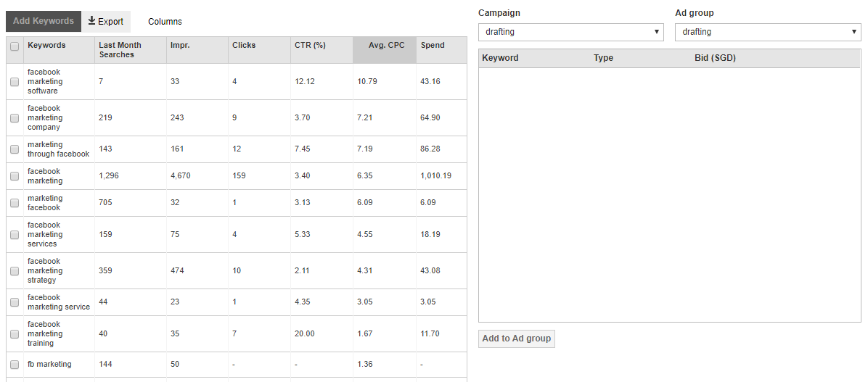Click keyword text facebook marketing company
This screenshot has height=382, width=868.
coord(45,117)
